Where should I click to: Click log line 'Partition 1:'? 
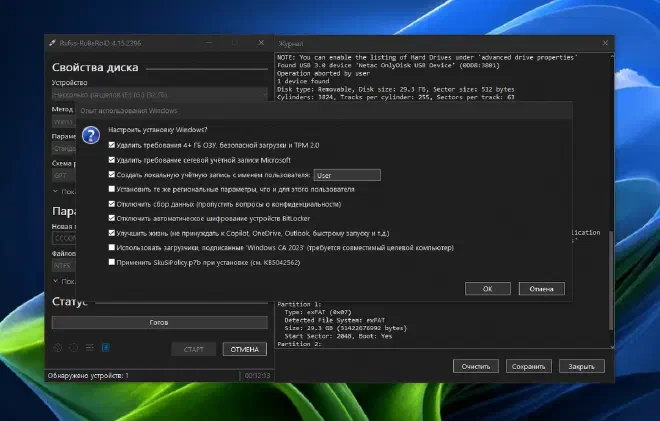(x=299, y=304)
